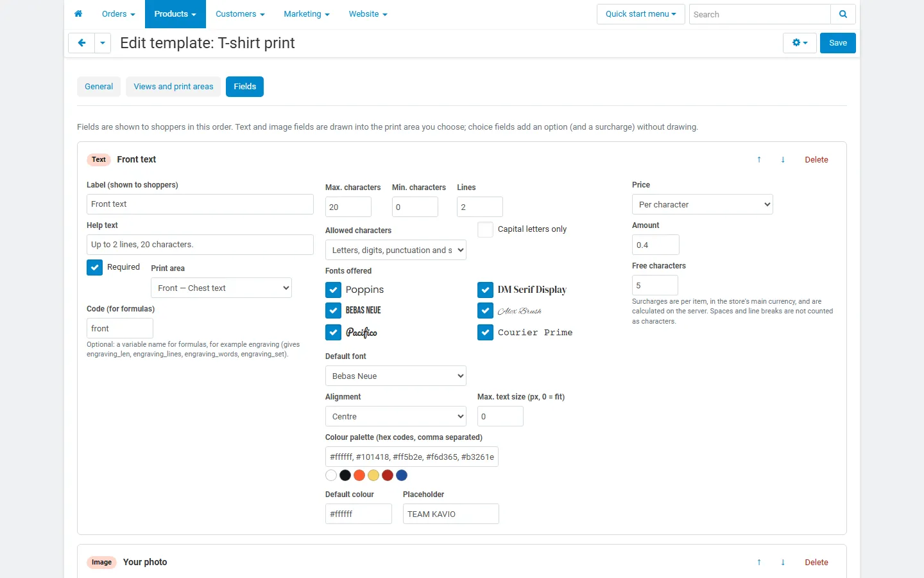924x578 pixels.
Task: Open the Default font dropdown
Action: click(396, 376)
